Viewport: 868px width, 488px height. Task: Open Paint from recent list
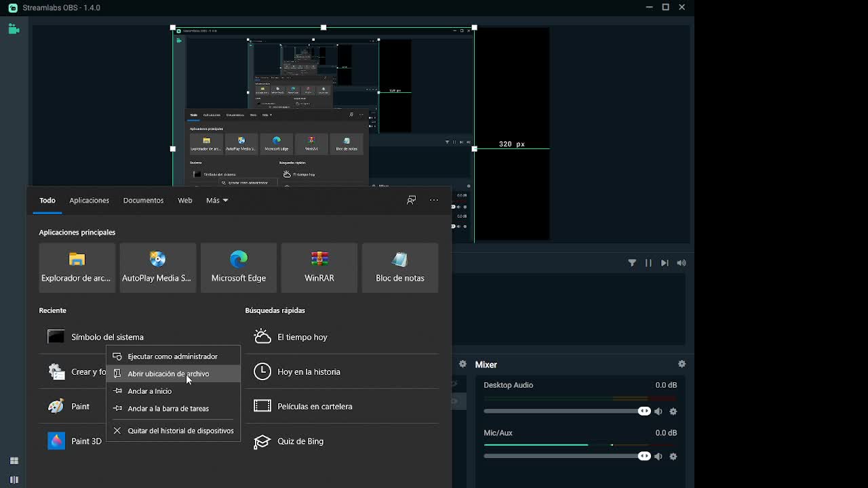pos(72,407)
